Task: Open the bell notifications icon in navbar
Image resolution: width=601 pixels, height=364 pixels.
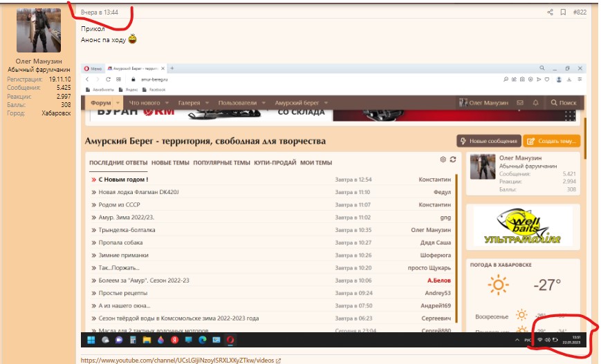Action: point(535,103)
